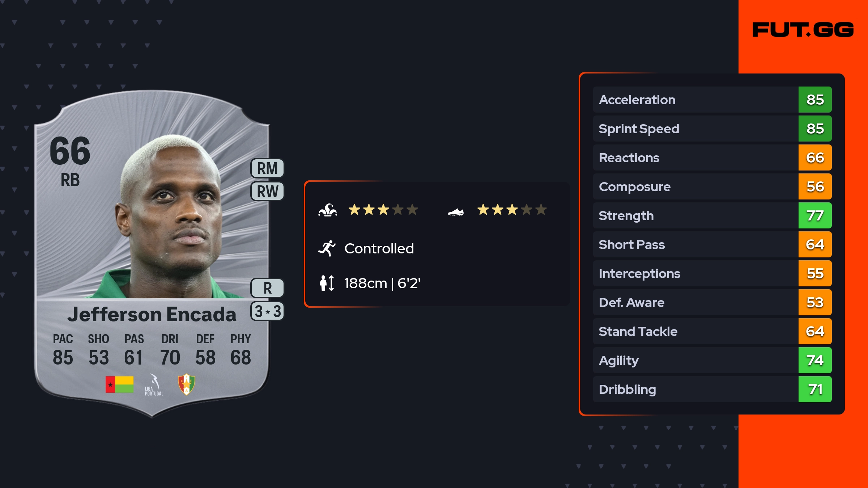This screenshot has height=488, width=868.
Task: Select the Strength stat row
Action: coord(694,215)
